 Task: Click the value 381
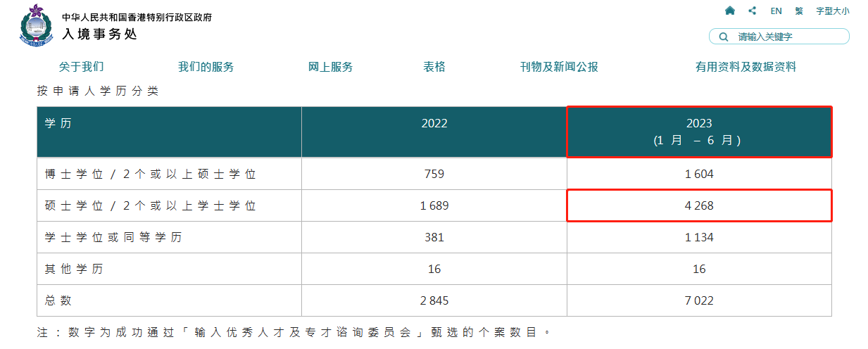[434, 238]
